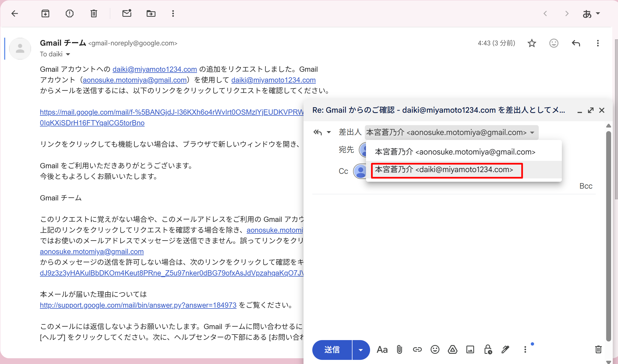
Task: Select the daiki@miyamoto1234.com sender option
Action: click(444, 170)
